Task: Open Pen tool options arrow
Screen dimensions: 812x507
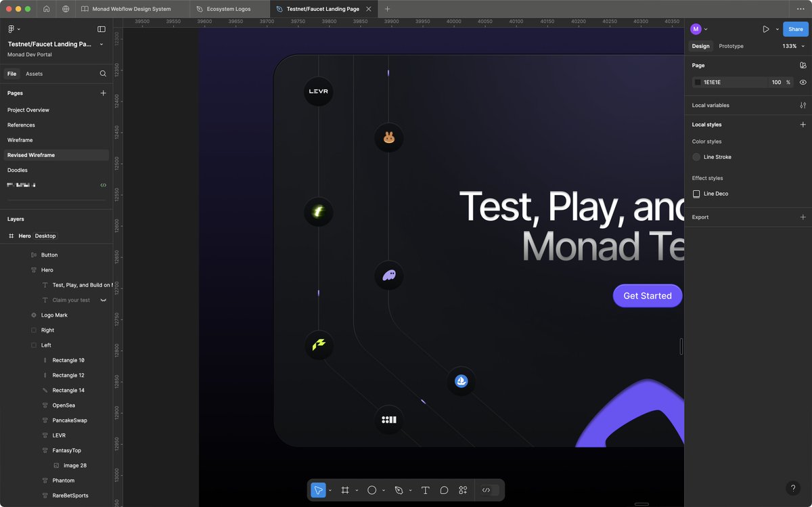Action: [x=411, y=490]
